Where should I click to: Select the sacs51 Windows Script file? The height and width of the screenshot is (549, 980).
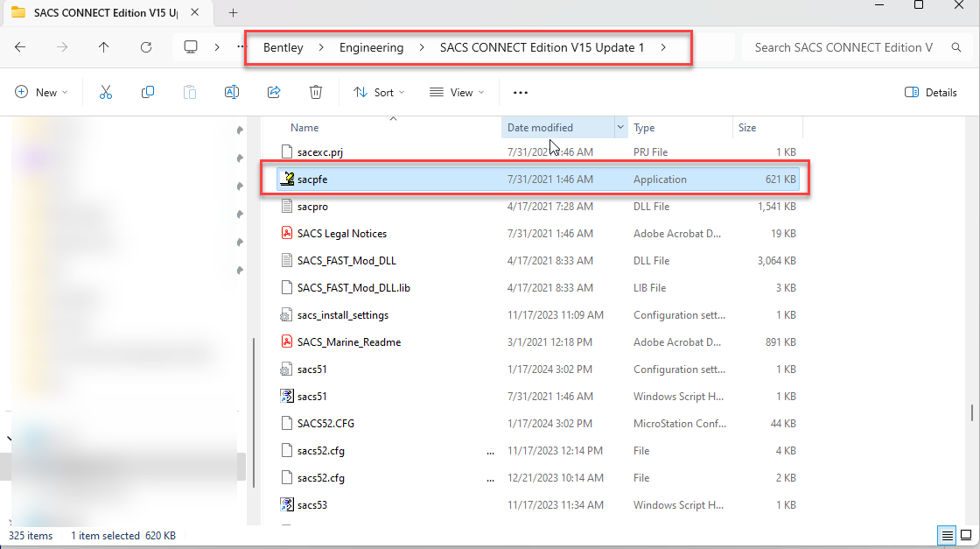pos(537,397)
